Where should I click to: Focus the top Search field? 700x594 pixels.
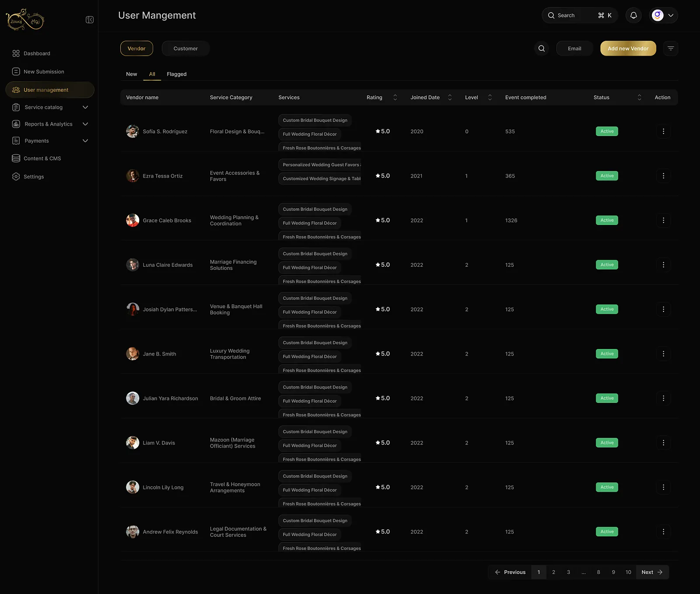(x=580, y=15)
